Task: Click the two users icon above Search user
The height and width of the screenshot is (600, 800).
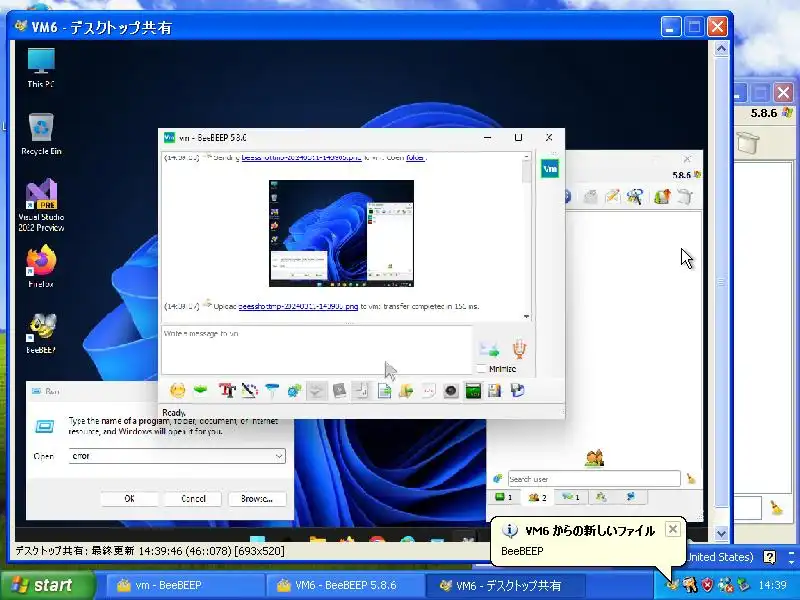Action: [x=594, y=458]
